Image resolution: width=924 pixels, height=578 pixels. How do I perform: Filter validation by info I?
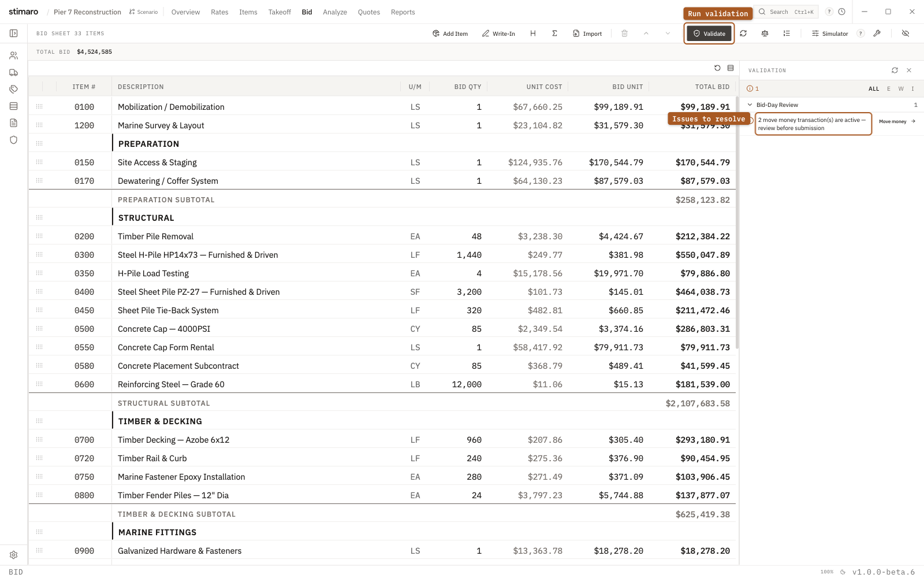pos(912,88)
